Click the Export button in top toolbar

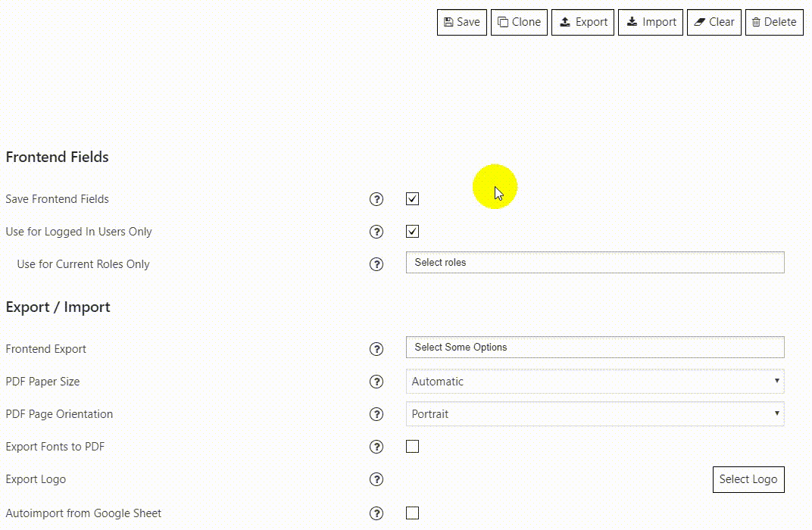[x=582, y=22]
